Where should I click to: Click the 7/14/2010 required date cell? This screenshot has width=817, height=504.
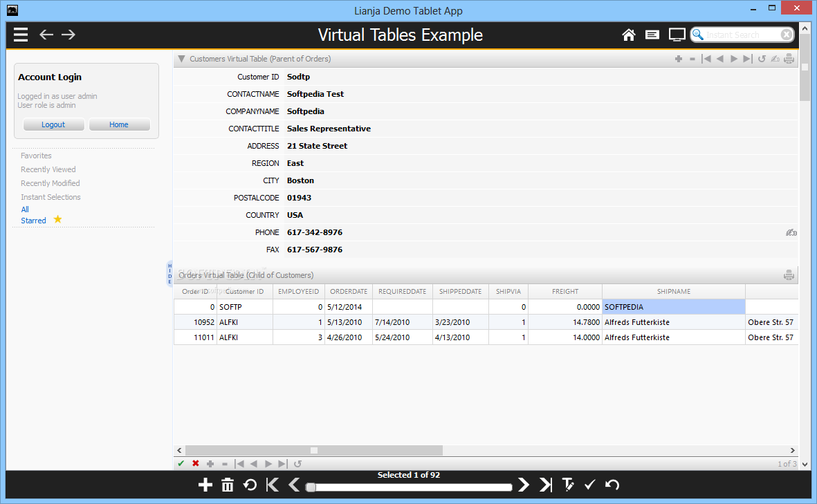[x=402, y=322]
